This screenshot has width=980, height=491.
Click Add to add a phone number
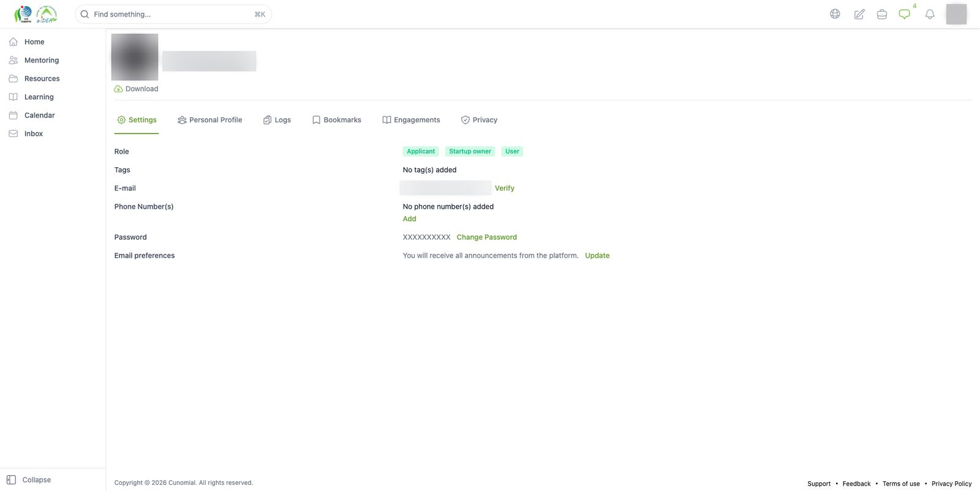[410, 219]
